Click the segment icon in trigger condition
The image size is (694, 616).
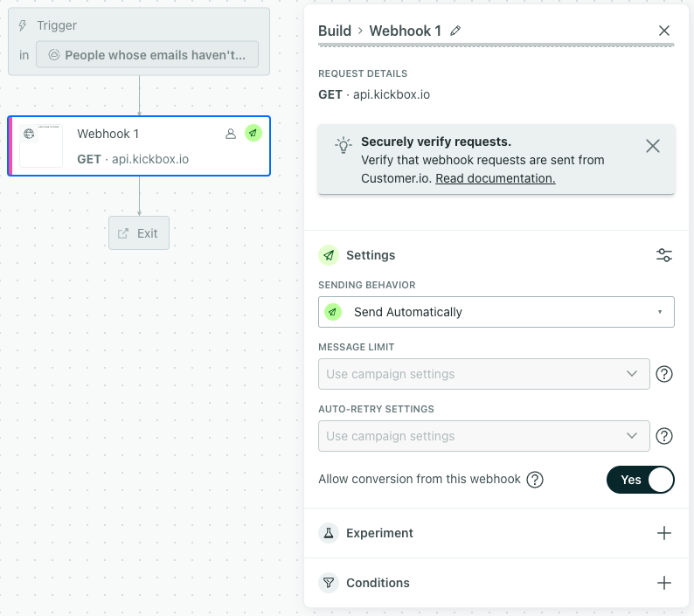pyautogui.click(x=54, y=54)
